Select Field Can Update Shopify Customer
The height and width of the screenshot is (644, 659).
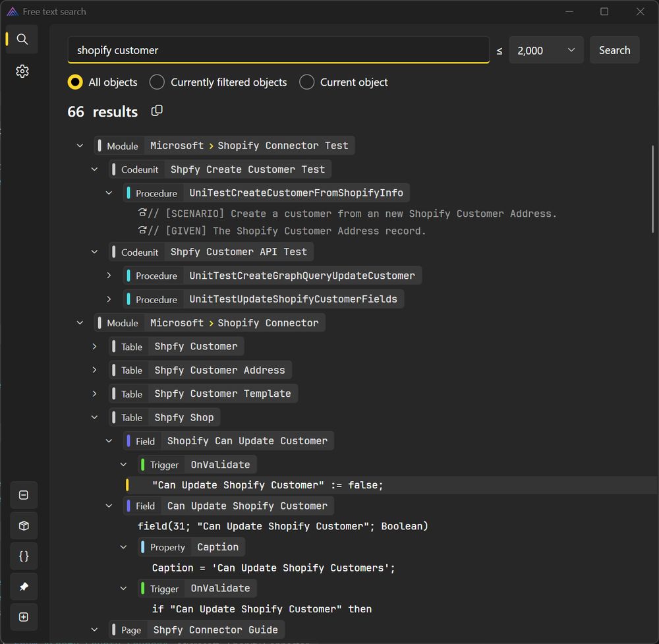[228, 506]
